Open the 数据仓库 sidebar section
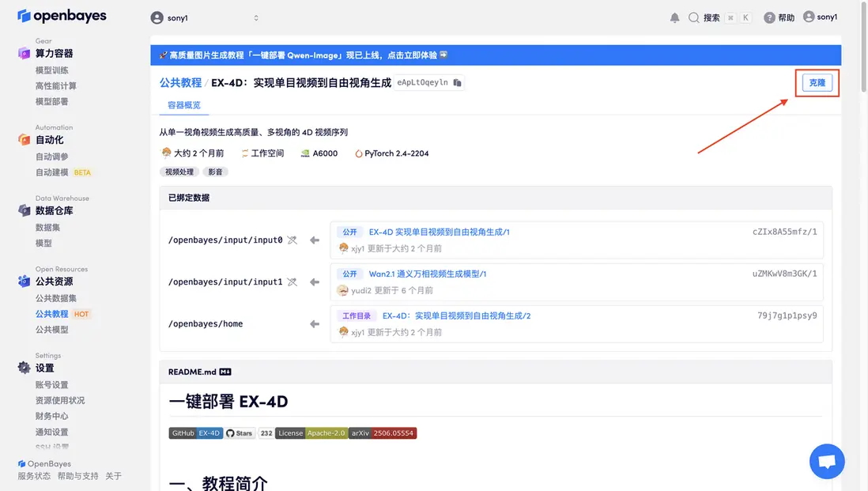 tap(54, 210)
